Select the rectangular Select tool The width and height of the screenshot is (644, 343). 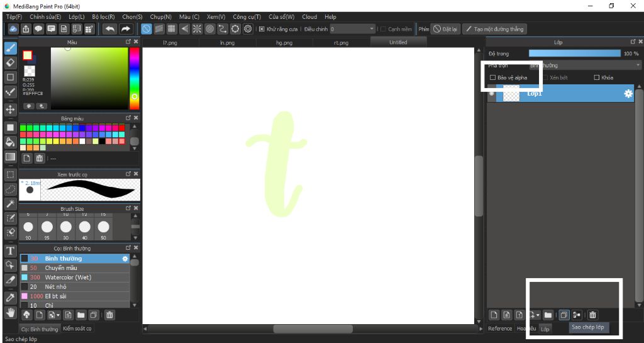10,175
